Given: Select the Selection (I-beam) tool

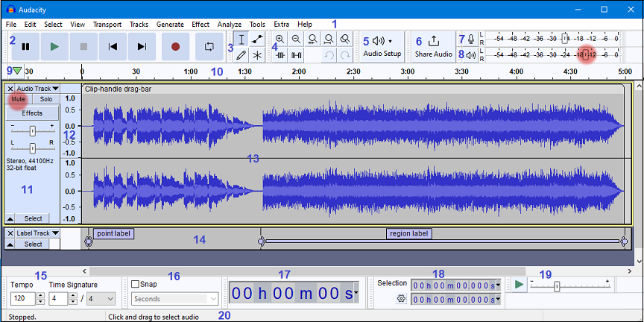Looking at the screenshot, I should click(x=241, y=40).
